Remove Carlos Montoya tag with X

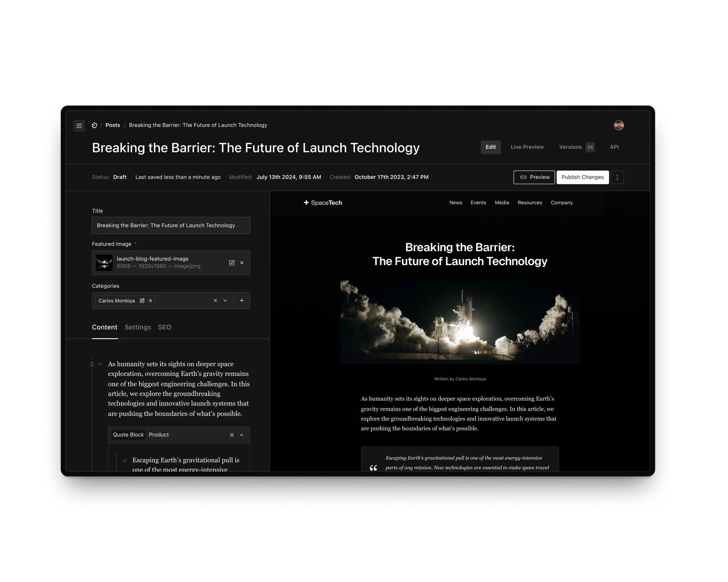[x=150, y=300]
